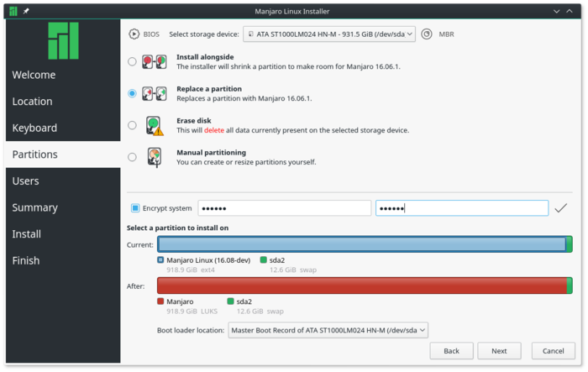Click the Back button
Screen dimensions: 588x372
click(451, 351)
